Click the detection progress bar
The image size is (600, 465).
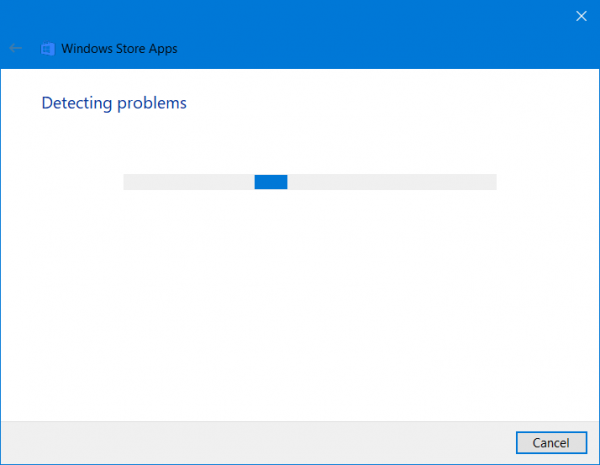pos(310,182)
